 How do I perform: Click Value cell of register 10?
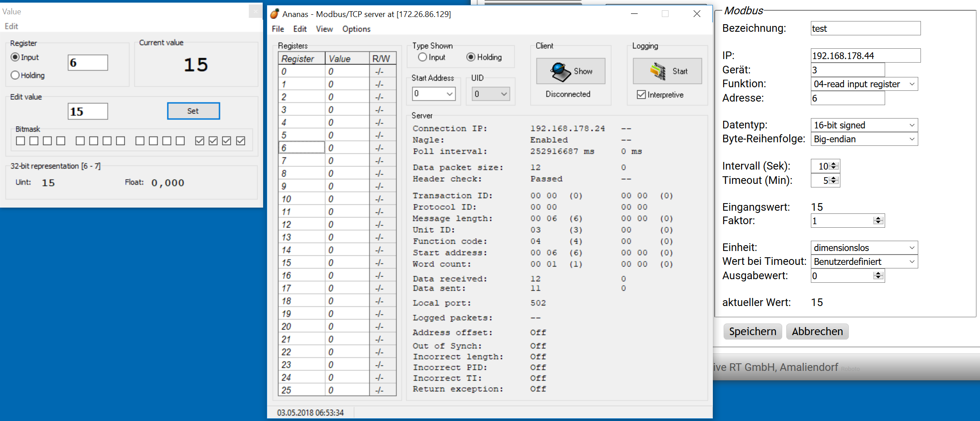pyautogui.click(x=347, y=199)
